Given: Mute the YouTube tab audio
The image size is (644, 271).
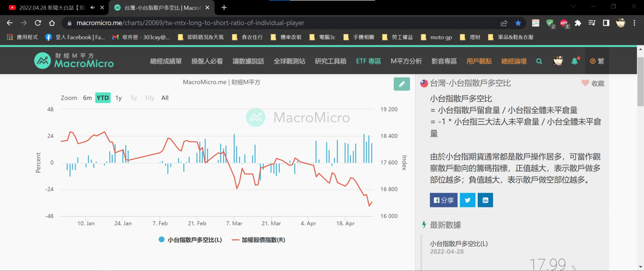Looking at the screenshot, I should [93, 8].
